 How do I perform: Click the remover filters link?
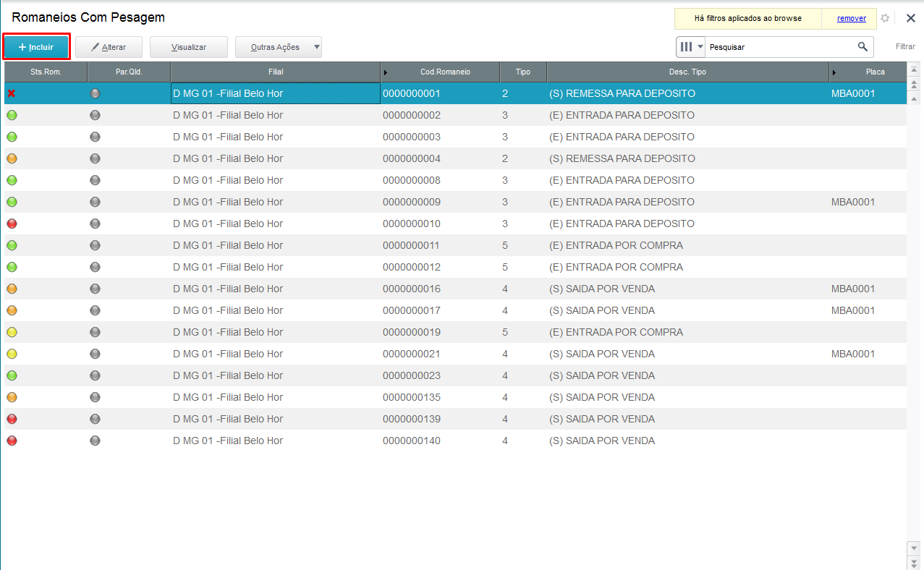click(852, 18)
